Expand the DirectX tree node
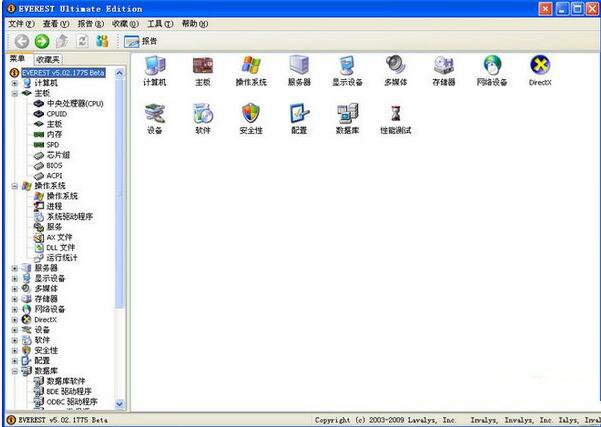The height and width of the screenshot is (427, 601). point(15,320)
